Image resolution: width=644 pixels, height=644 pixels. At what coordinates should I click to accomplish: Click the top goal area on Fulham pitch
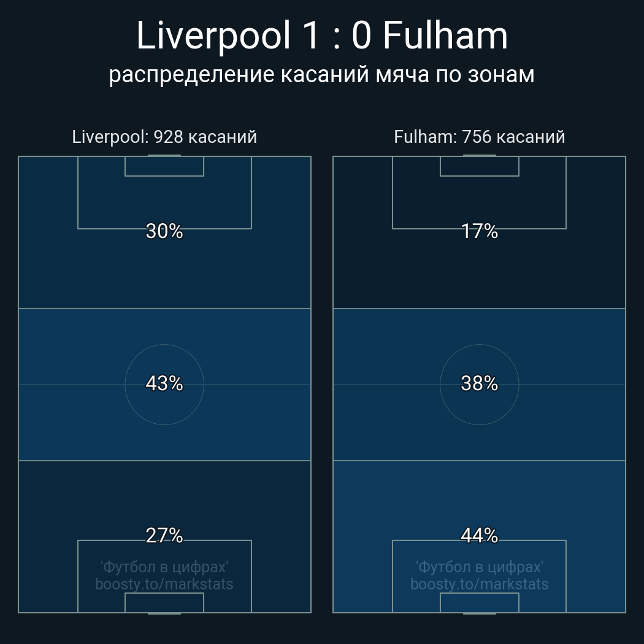click(x=480, y=166)
